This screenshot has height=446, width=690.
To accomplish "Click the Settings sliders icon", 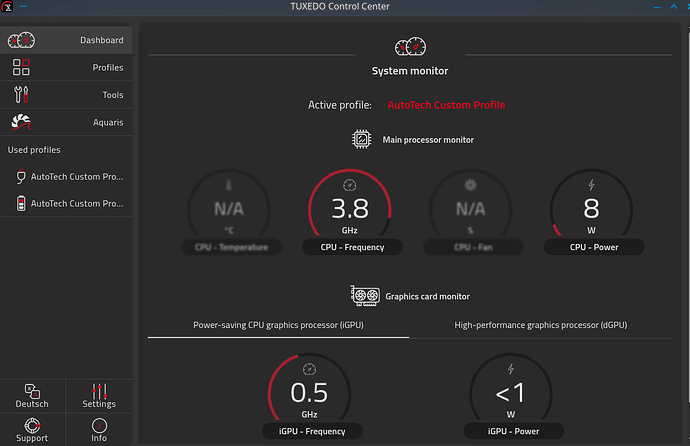I will point(99,391).
